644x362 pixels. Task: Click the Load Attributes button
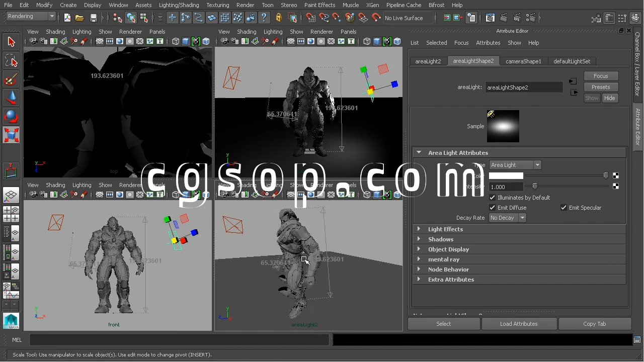[519, 324]
